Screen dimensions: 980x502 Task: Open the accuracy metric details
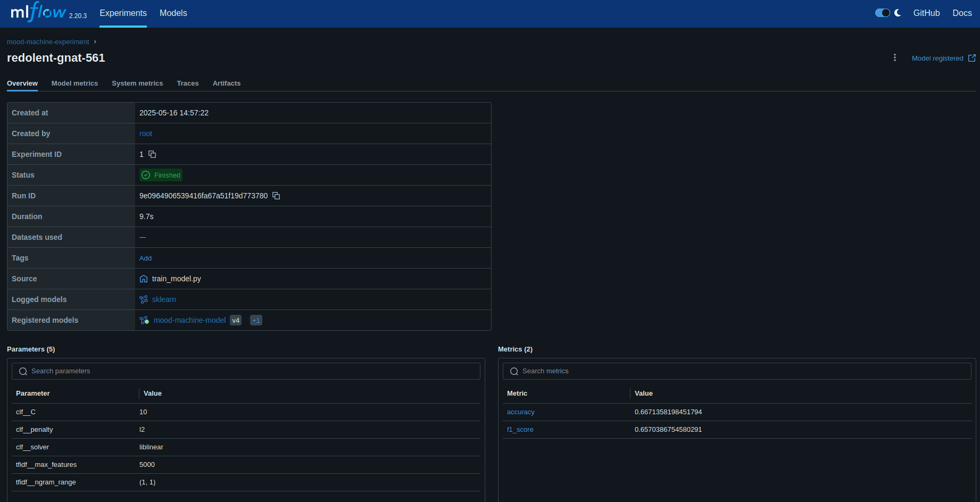pos(520,412)
